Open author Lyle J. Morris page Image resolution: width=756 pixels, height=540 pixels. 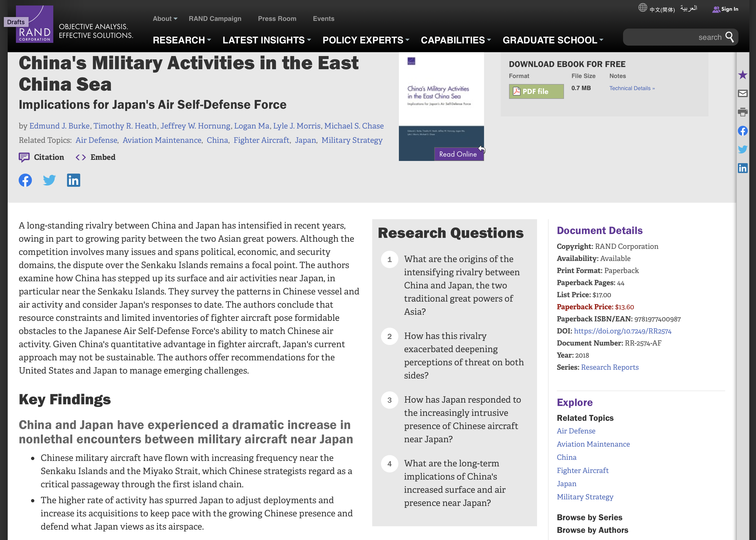tap(297, 126)
